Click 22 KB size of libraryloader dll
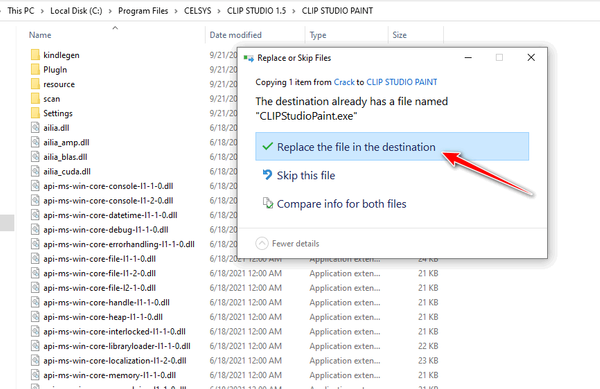The height and width of the screenshot is (389, 600). point(428,346)
